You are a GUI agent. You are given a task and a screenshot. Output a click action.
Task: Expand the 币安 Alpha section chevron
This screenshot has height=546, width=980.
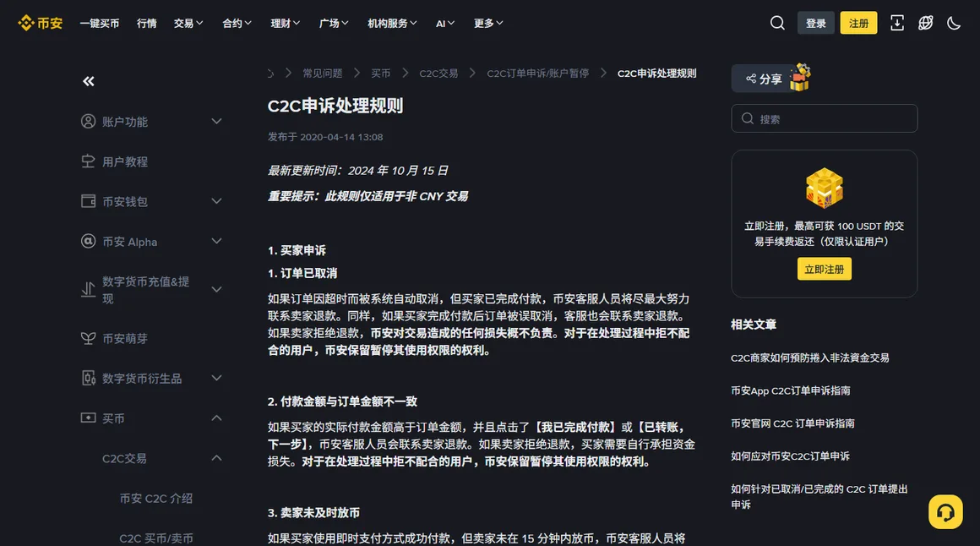(216, 242)
